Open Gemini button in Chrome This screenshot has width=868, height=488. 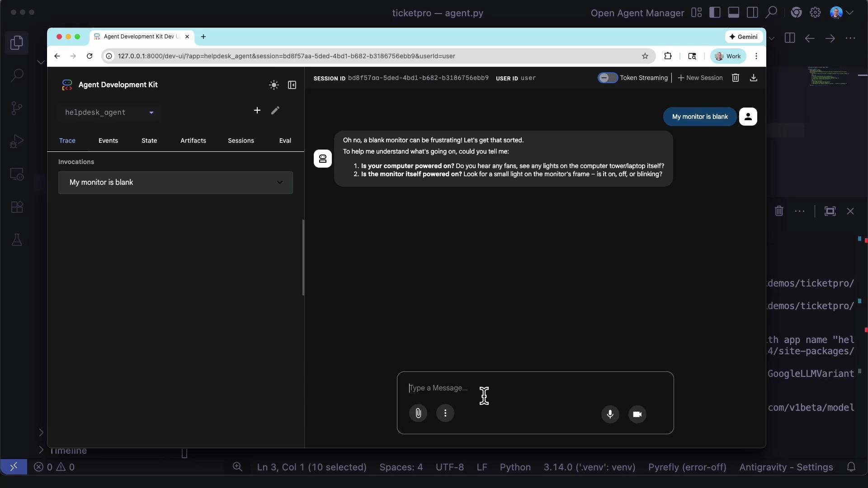pyautogui.click(x=744, y=37)
